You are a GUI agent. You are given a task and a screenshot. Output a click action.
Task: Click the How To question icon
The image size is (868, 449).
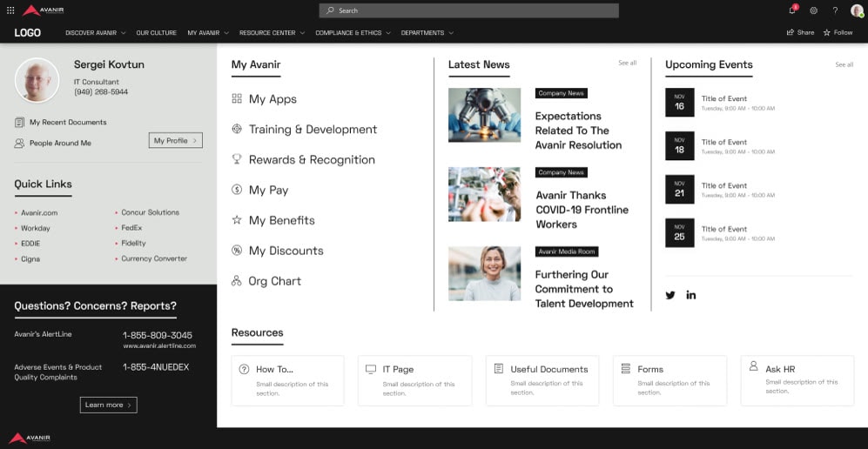244,369
